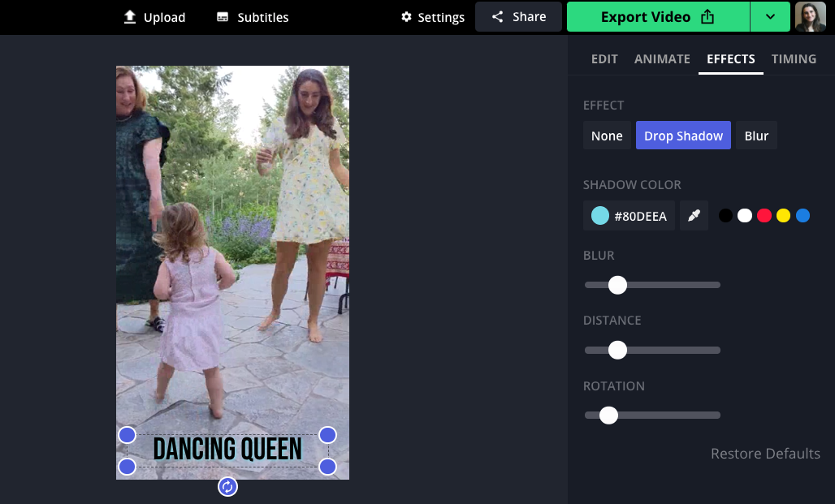Click the eyedropper color picker icon
Image resolution: width=835 pixels, height=504 pixels.
tap(694, 216)
